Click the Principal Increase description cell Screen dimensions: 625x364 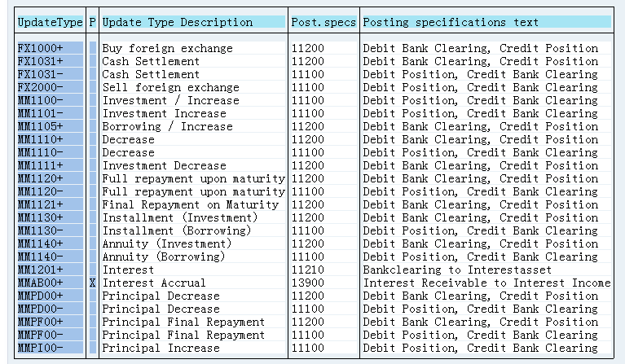[161, 348]
